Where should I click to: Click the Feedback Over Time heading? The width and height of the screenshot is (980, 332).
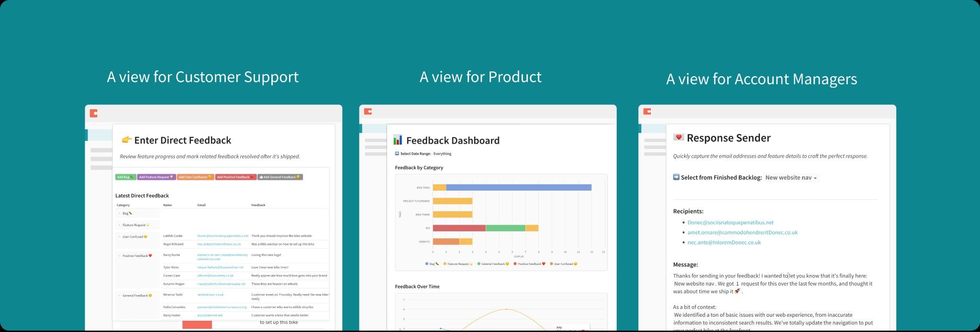(417, 286)
